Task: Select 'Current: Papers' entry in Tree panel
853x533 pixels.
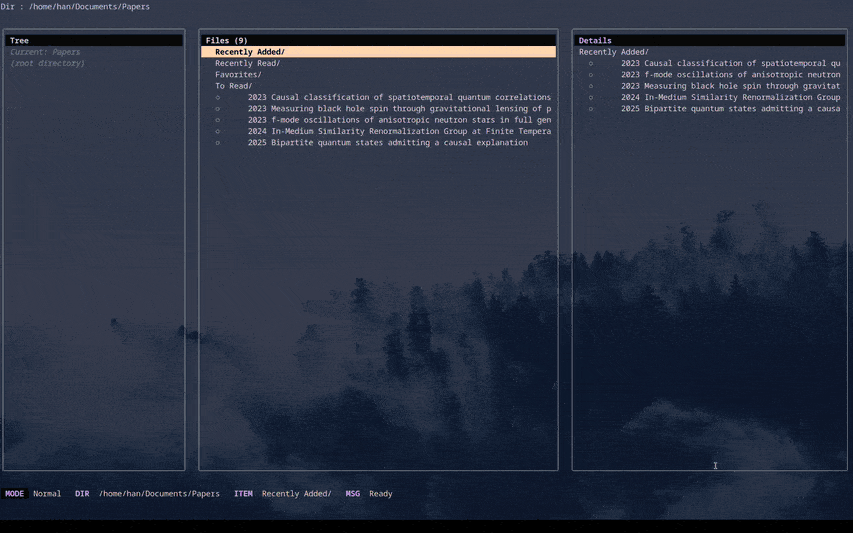Action: pyautogui.click(x=45, y=52)
